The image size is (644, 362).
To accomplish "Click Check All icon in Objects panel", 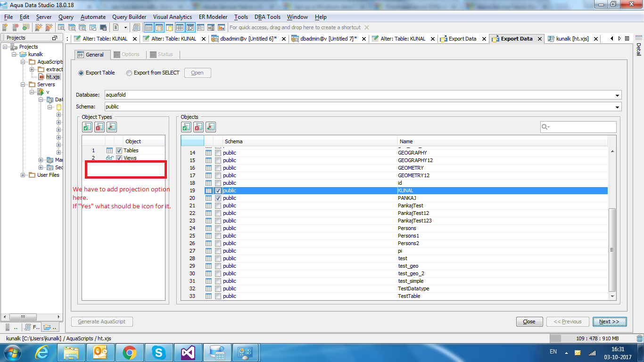I will 186,127.
